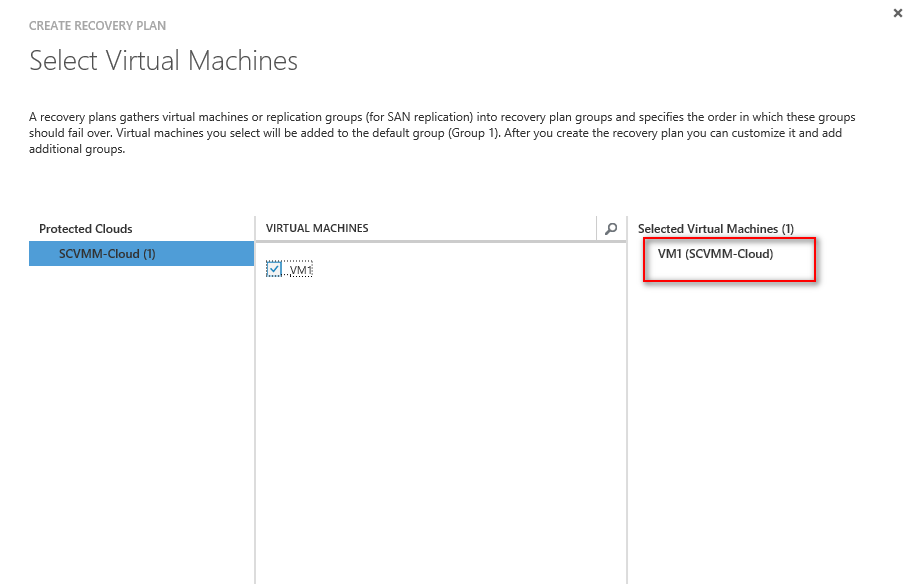This screenshot has height=584, width=912.
Task: Click the Protected Clouds heading
Action: [86, 229]
